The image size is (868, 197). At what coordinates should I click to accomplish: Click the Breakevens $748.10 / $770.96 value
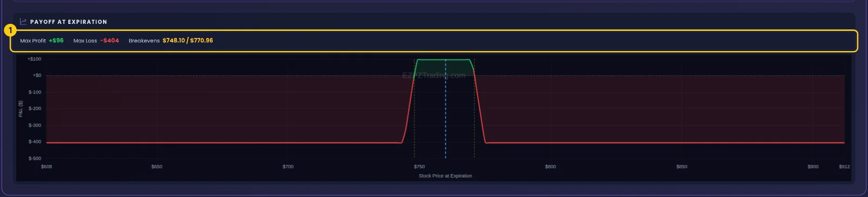(x=188, y=41)
